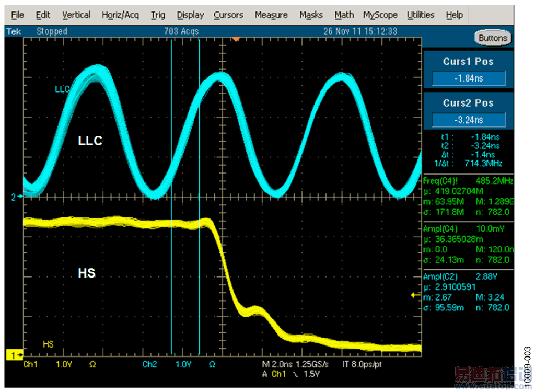Image resolution: width=535 pixels, height=392 pixels.
Task: Open the File menu
Action: pos(17,15)
